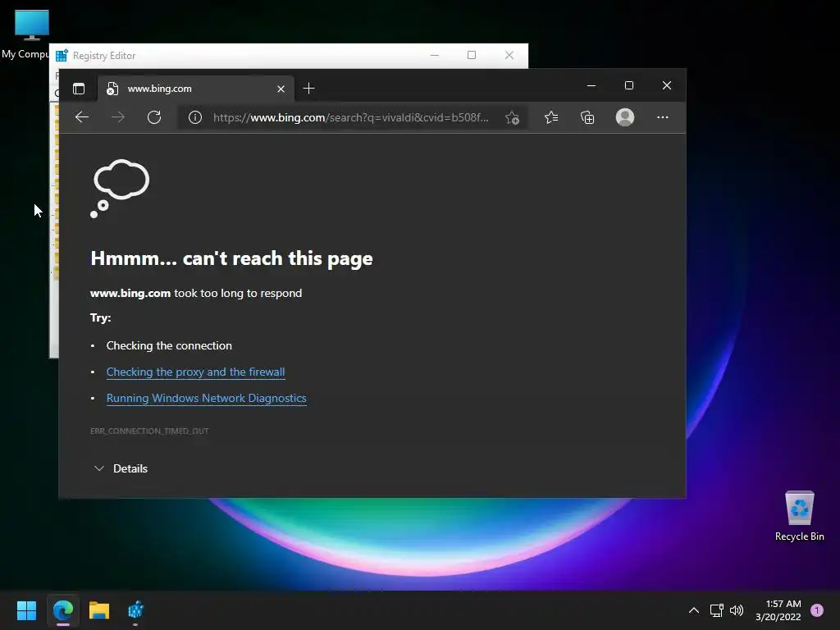Open Checking the proxy and the firewall link
The height and width of the screenshot is (630, 840).
click(x=195, y=372)
